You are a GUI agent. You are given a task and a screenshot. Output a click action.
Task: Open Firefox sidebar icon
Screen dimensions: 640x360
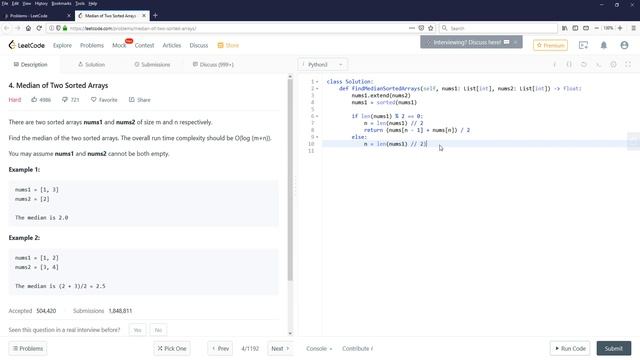[x=575, y=28]
